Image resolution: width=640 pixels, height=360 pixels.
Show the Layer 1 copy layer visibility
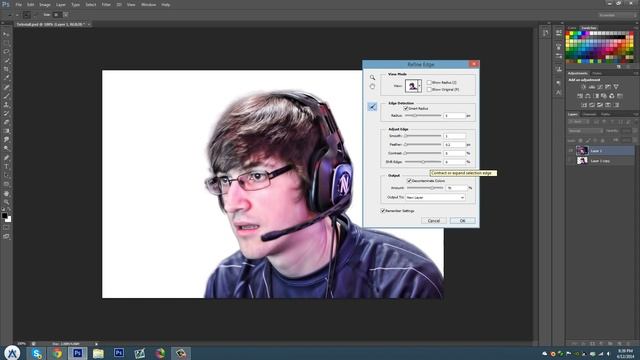coord(571,161)
